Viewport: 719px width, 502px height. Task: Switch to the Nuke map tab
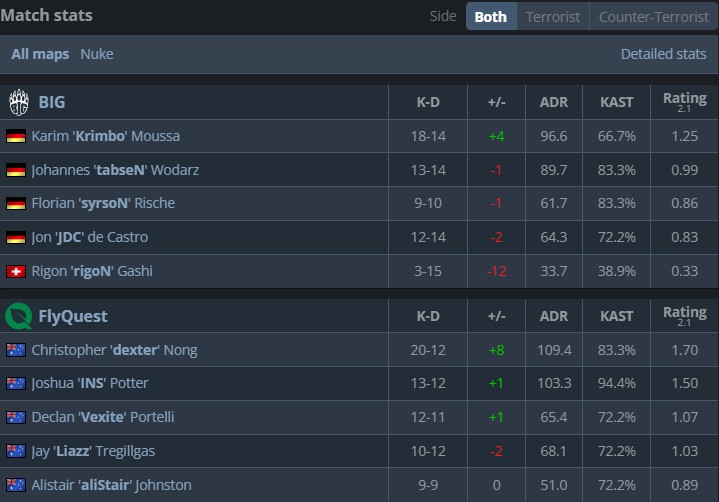(x=97, y=54)
